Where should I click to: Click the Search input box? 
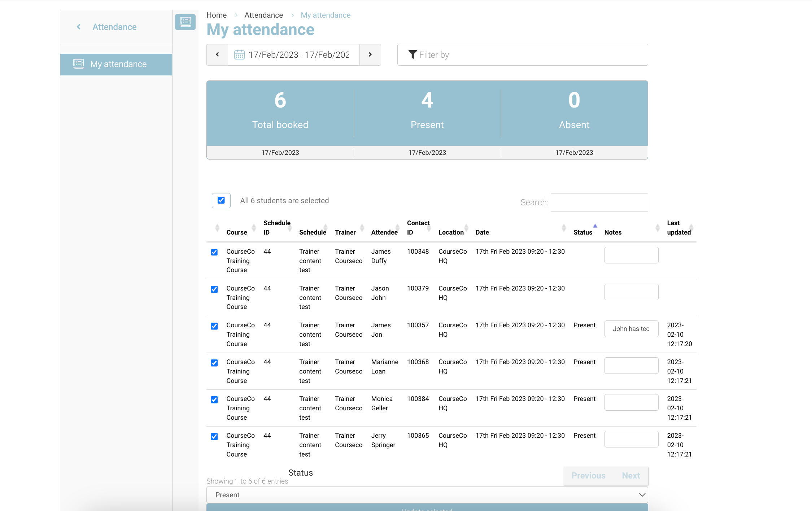click(x=599, y=202)
